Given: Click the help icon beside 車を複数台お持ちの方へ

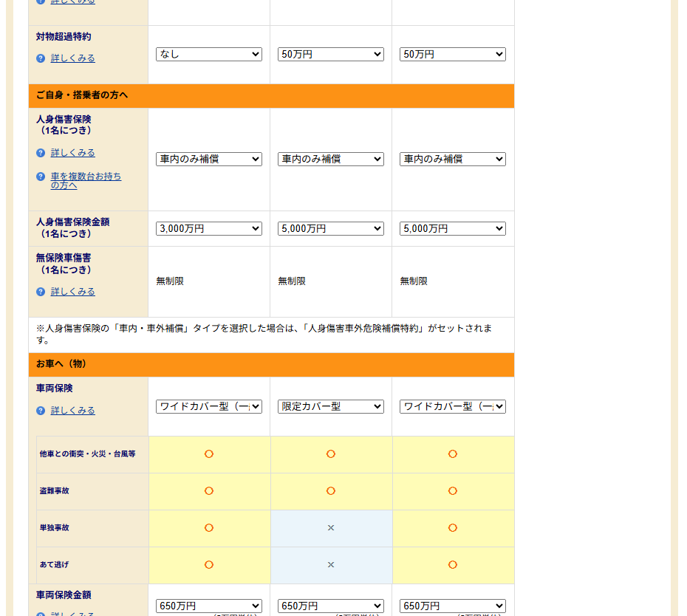Looking at the screenshot, I should pyautogui.click(x=41, y=177).
